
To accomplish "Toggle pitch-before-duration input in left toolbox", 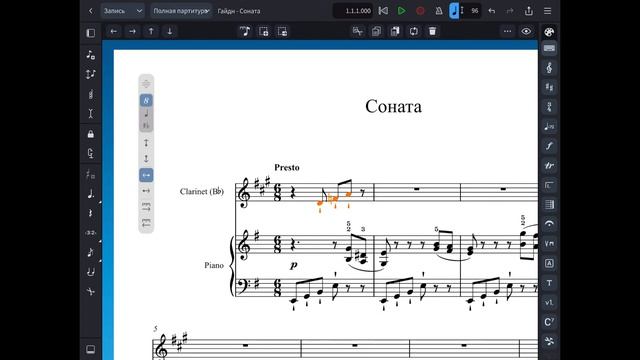I will tap(91, 74).
